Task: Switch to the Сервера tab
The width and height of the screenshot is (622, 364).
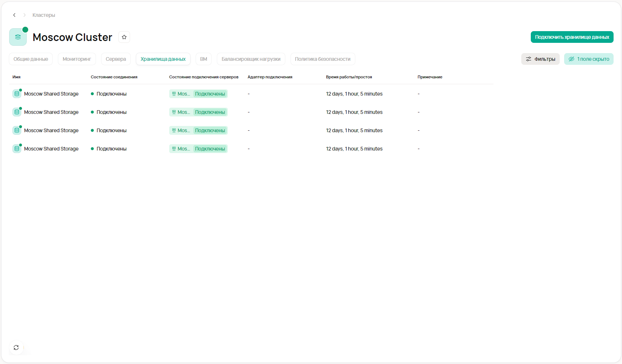Action: coord(116,59)
